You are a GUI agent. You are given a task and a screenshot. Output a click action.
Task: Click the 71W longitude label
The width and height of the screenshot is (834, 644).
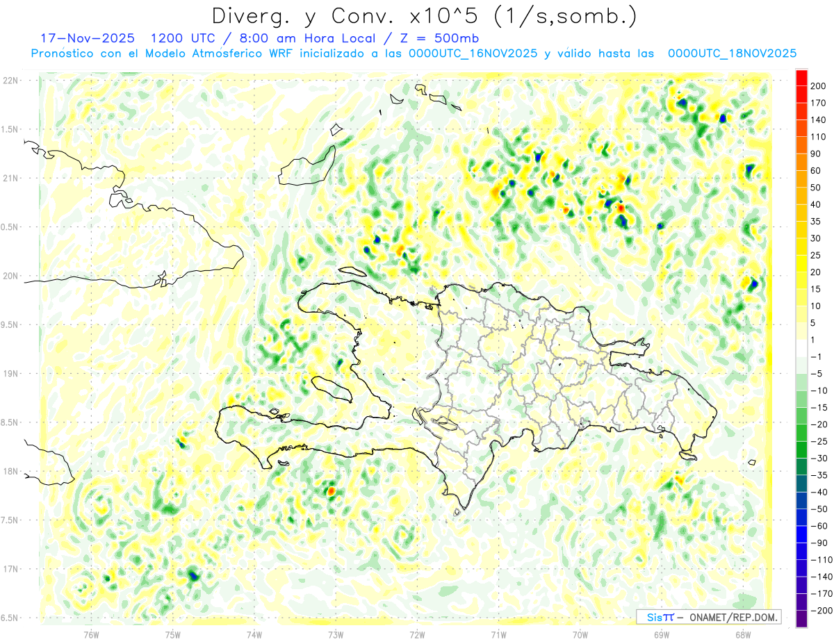[x=498, y=634]
